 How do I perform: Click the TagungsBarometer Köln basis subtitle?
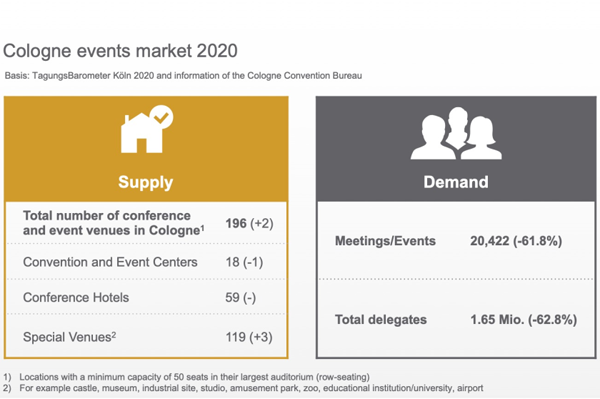click(183, 76)
